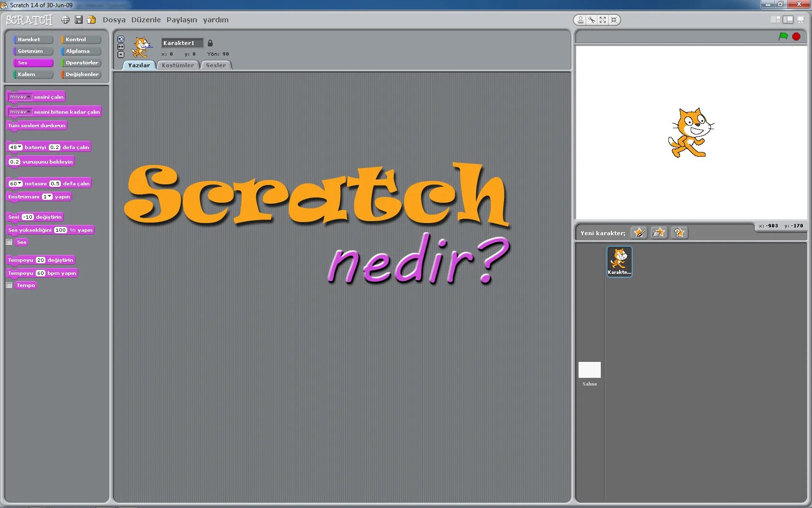Click the Tempo reporter block

pyautogui.click(x=26, y=285)
